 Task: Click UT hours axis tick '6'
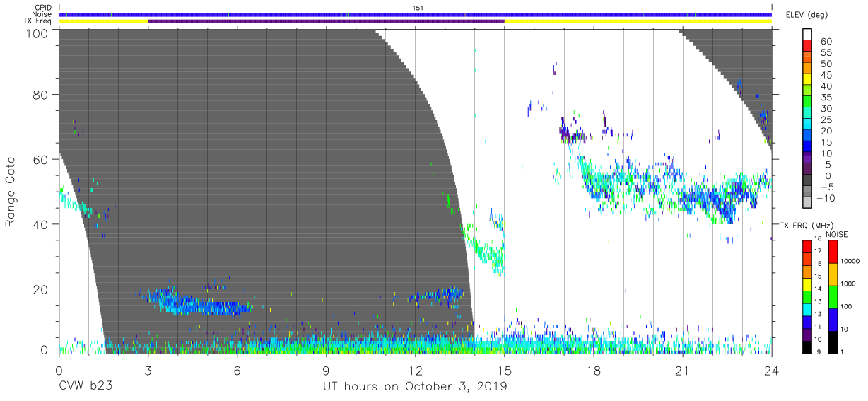[x=237, y=370]
